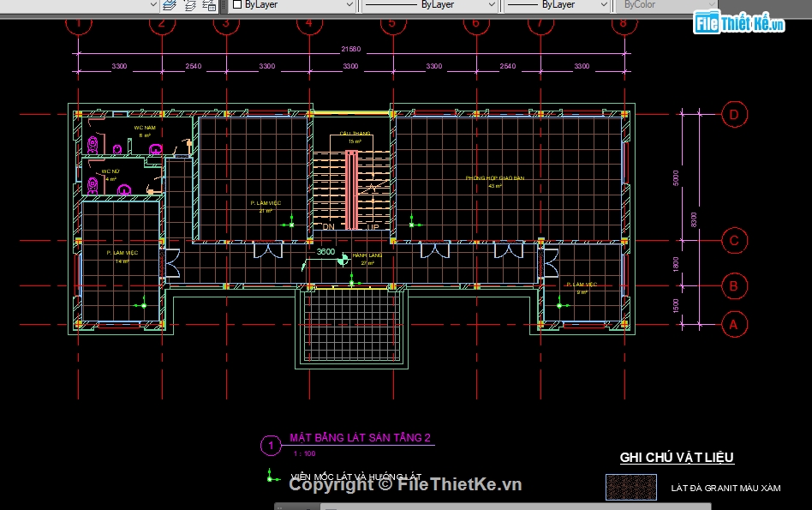Select the GHI CHÚ VẬT LIỆU heading

(x=677, y=457)
